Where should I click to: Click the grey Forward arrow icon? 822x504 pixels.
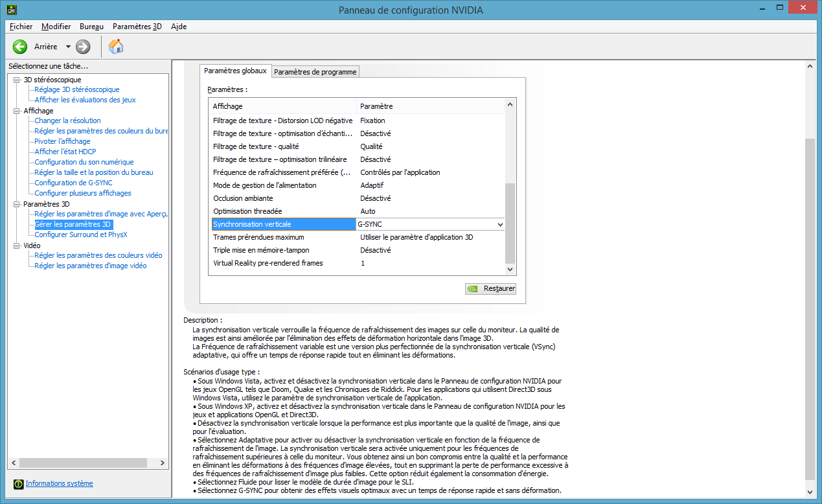point(83,47)
